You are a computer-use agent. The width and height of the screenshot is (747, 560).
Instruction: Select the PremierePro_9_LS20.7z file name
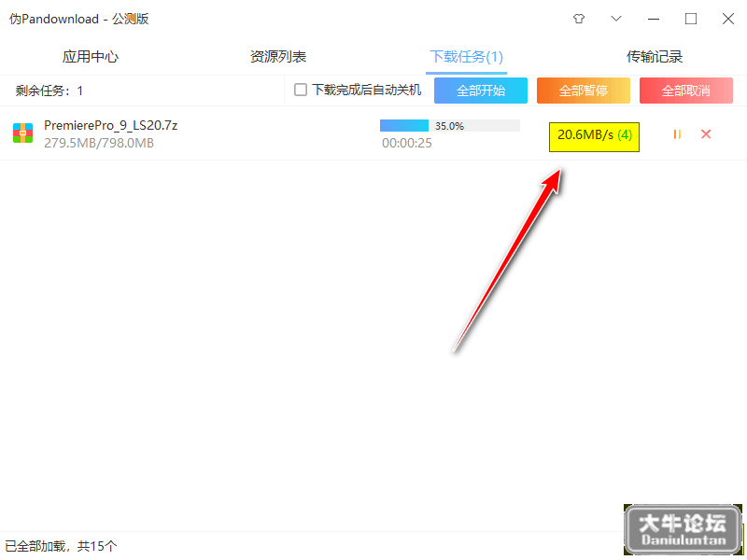[x=110, y=125]
